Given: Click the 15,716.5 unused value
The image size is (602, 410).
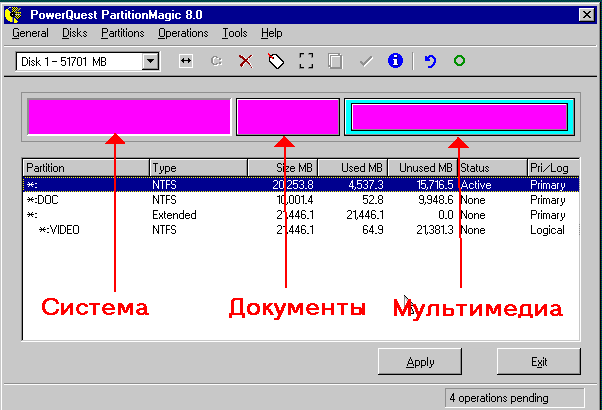Looking at the screenshot, I should pos(435,185).
